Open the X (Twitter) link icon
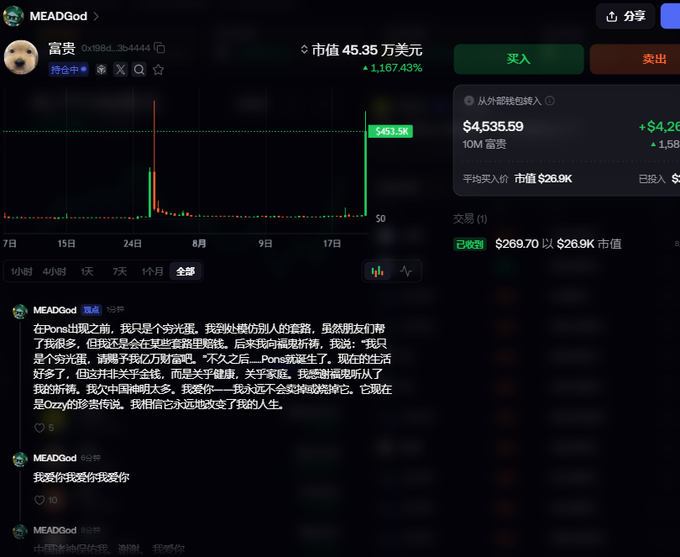Viewport: 680px width, 557px height. [121, 69]
